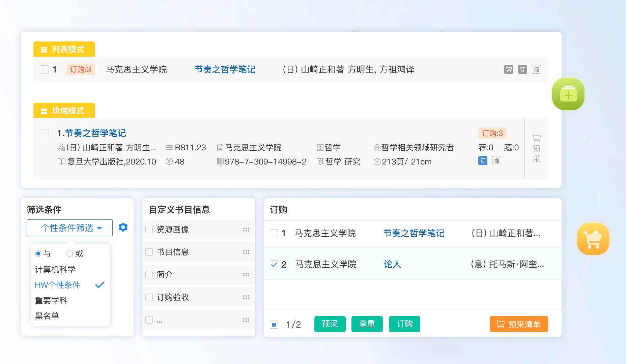Check the 资源画像 checkbox
Viewport: 626px width, 364px height.
pyautogui.click(x=149, y=230)
